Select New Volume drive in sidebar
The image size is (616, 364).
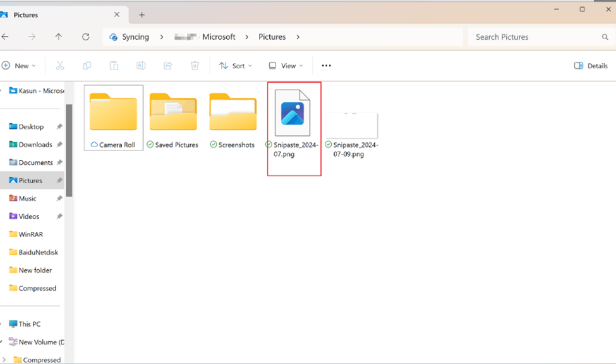36,343
